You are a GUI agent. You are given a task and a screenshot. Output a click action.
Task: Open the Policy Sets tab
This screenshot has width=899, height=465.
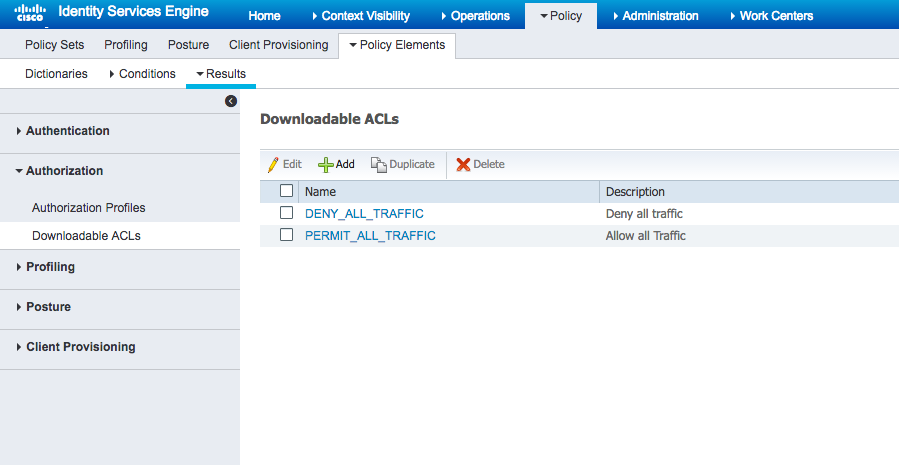tap(54, 45)
